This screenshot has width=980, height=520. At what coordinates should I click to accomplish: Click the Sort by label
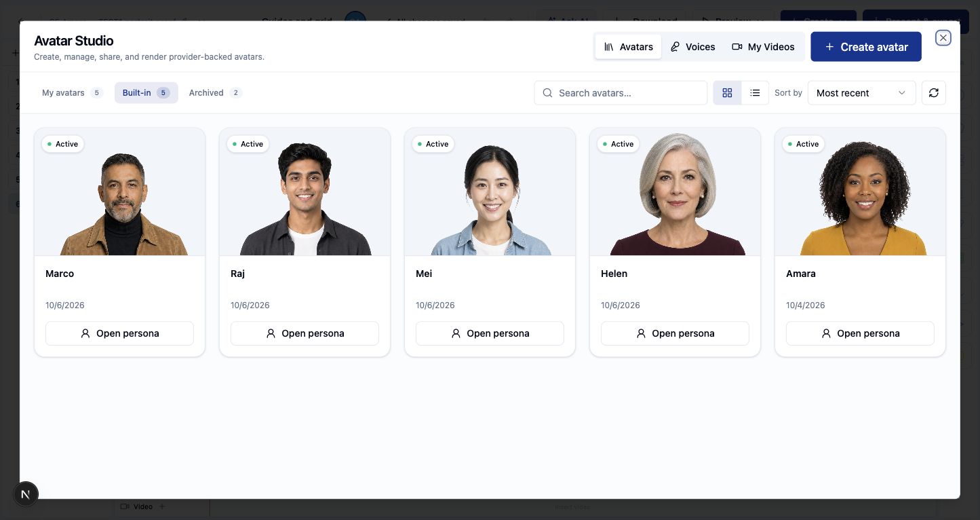pos(788,93)
